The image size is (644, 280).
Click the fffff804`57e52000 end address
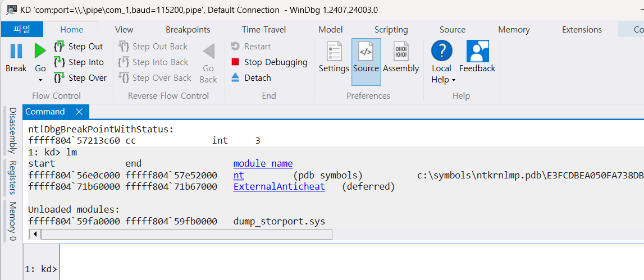[x=171, y=175]
